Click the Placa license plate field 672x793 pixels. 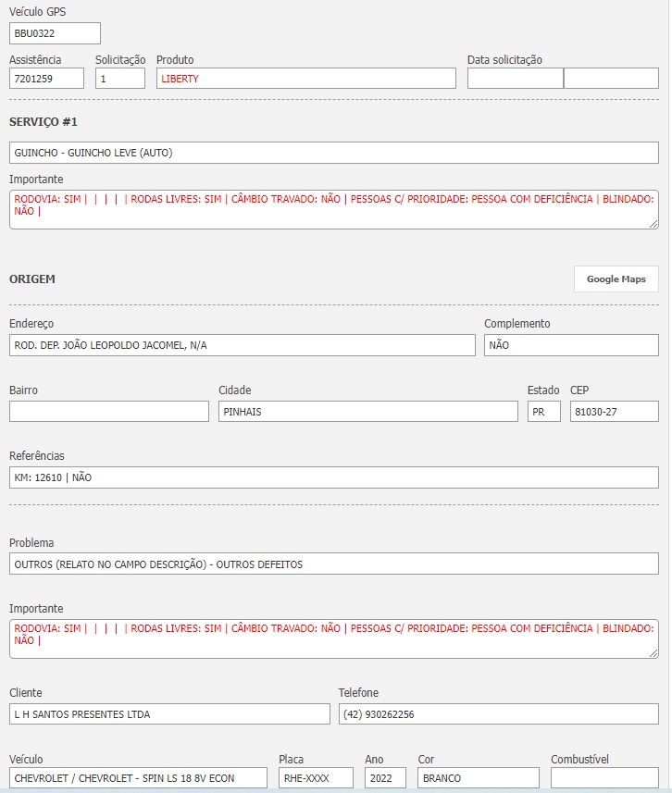316,778
